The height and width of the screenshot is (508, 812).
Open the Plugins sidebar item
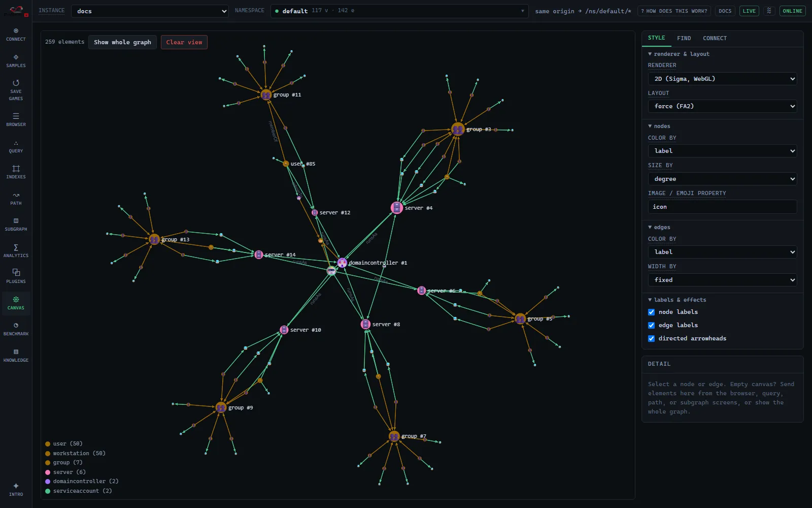[x=16, y=277]
